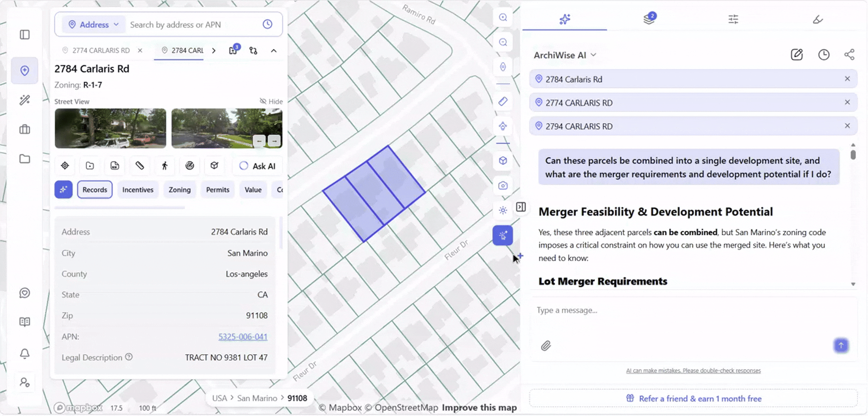Toggle the left sidebar panel icon
The image size is (868, 416).
(25, 35)
